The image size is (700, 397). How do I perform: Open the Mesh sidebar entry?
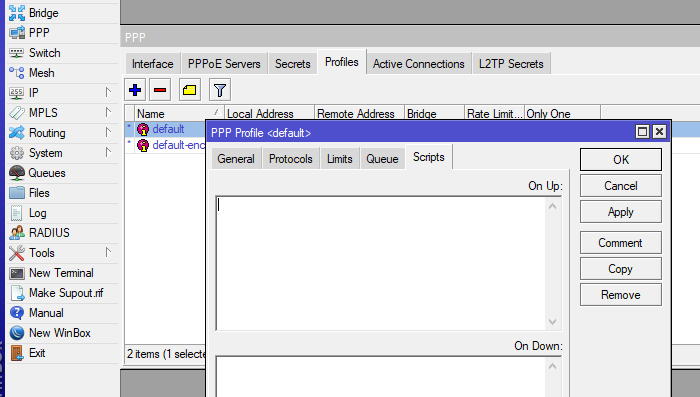[62, 73]
